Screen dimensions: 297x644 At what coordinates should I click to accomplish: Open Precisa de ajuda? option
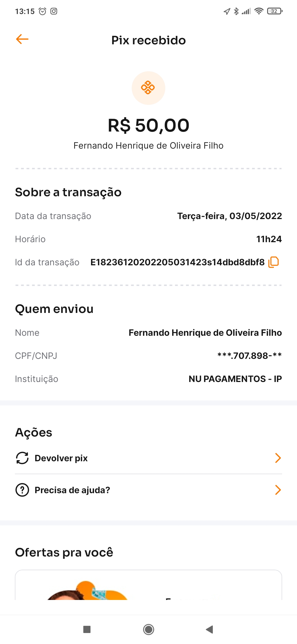pyautogui.click(x=72, y=490)
